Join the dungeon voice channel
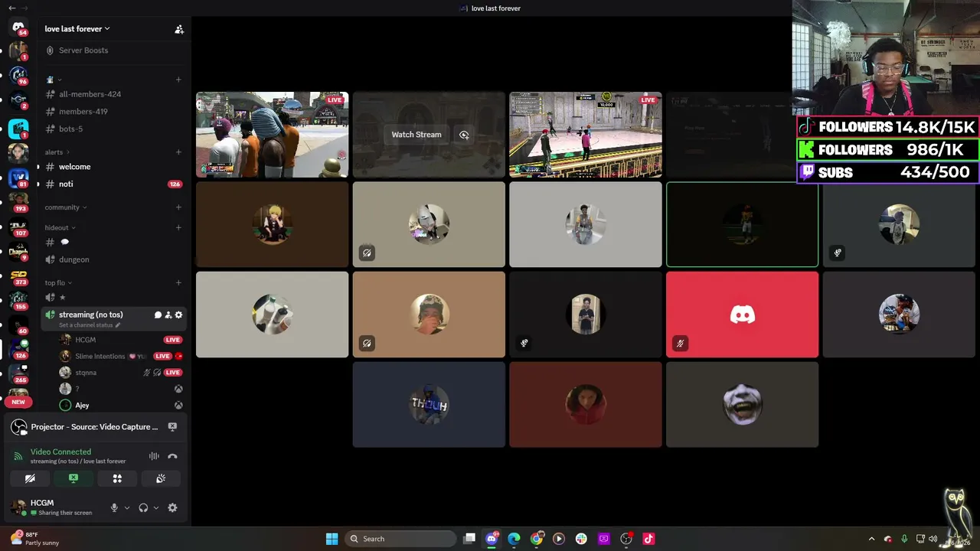The height and width of the screenshot is (551, 980). (x=113, y=259)
